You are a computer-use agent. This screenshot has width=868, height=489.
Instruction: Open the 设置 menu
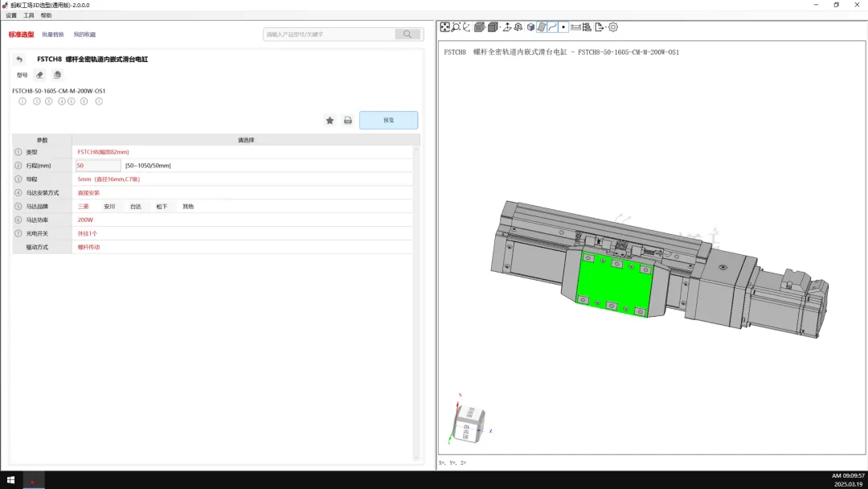coord(11,15)
